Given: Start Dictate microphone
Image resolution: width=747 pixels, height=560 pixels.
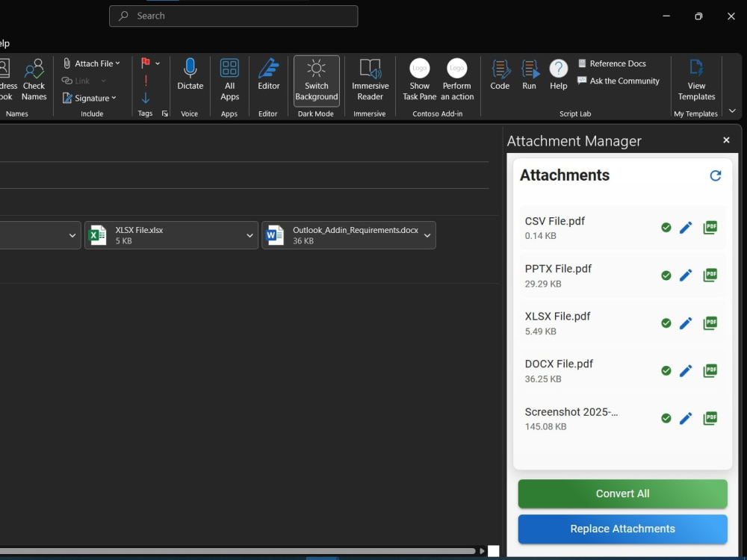Looking at the screenshot, I should [x=190, y=74].
